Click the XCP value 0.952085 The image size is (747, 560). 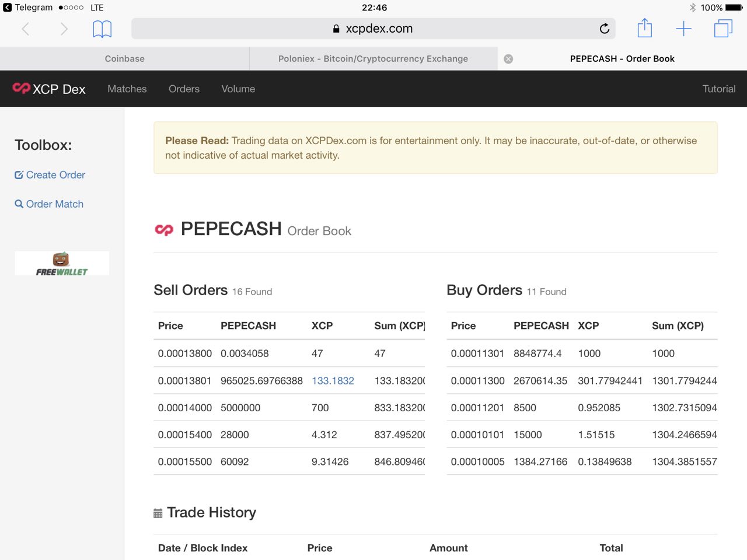[599, 408]
